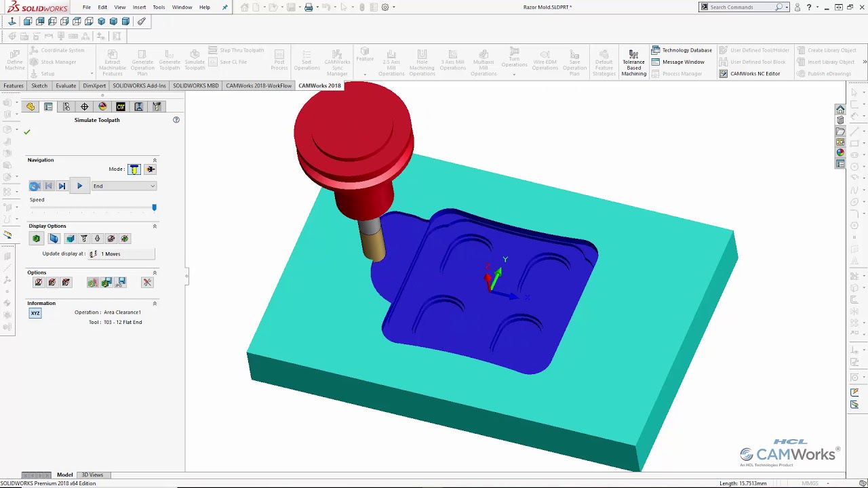Open the home icon in right task pane
Screen dimensions: 868x488
click(840, 109)
